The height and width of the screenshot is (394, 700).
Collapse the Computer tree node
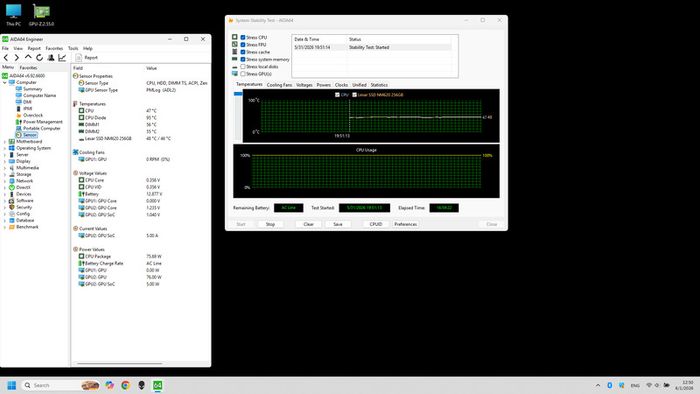coord(5,83)
